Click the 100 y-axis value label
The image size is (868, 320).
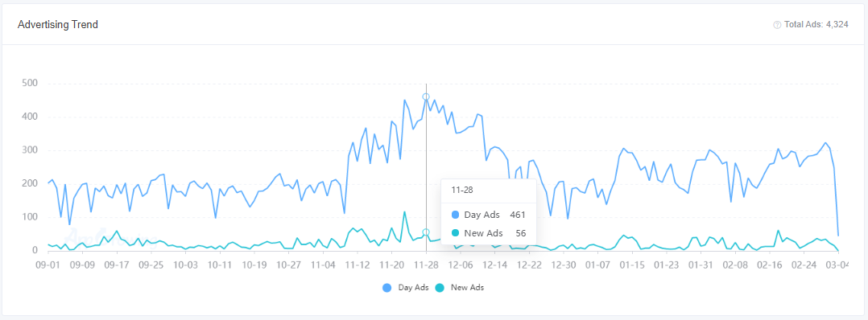pyautogui.click(x=29, y=217)
